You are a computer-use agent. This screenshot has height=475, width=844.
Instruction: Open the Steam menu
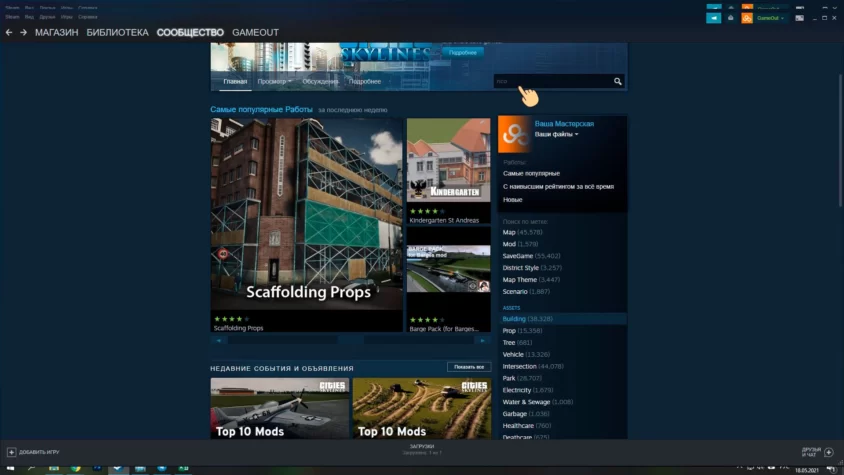coord(12,17)
